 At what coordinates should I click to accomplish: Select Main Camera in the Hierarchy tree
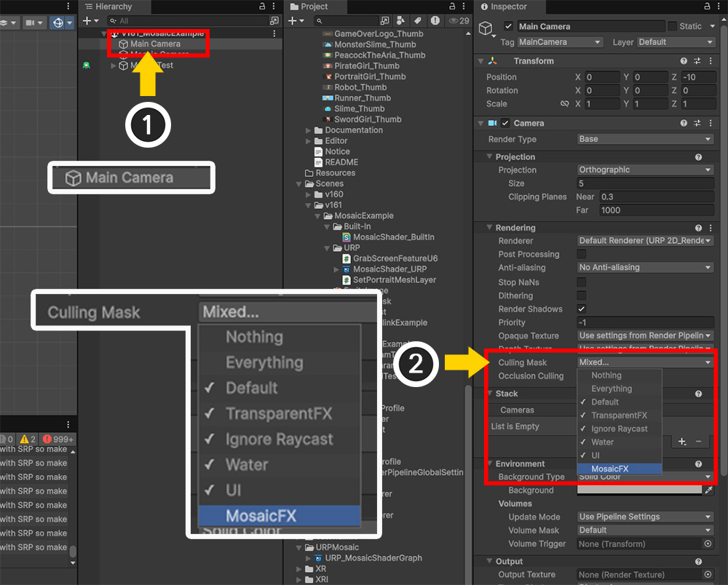click(x=155, y=44)
